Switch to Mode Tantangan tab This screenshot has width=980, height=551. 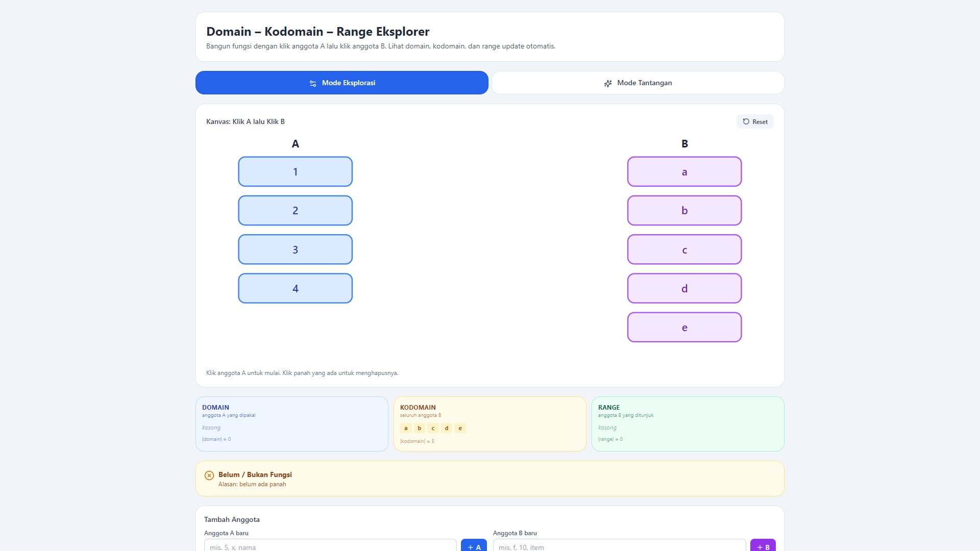click(x=638, y=83)
